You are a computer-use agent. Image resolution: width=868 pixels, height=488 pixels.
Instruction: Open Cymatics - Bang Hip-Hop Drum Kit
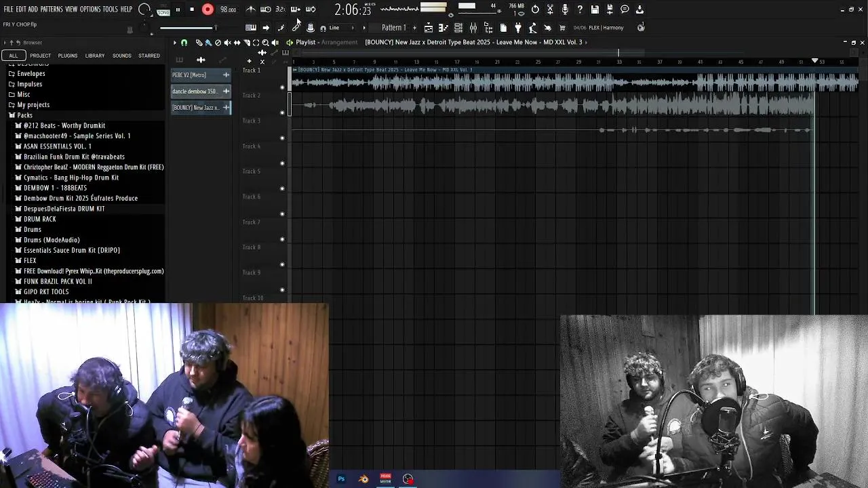pyautogui.click(x=71, y=178)
